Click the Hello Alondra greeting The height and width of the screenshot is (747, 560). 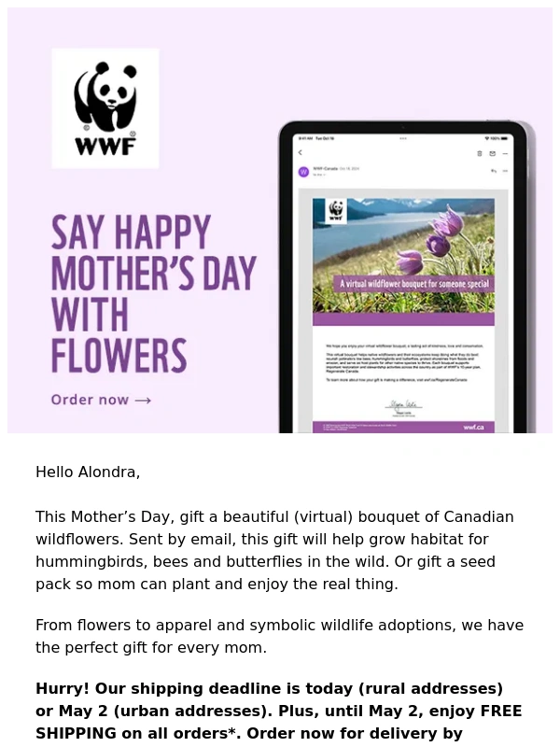88,472
